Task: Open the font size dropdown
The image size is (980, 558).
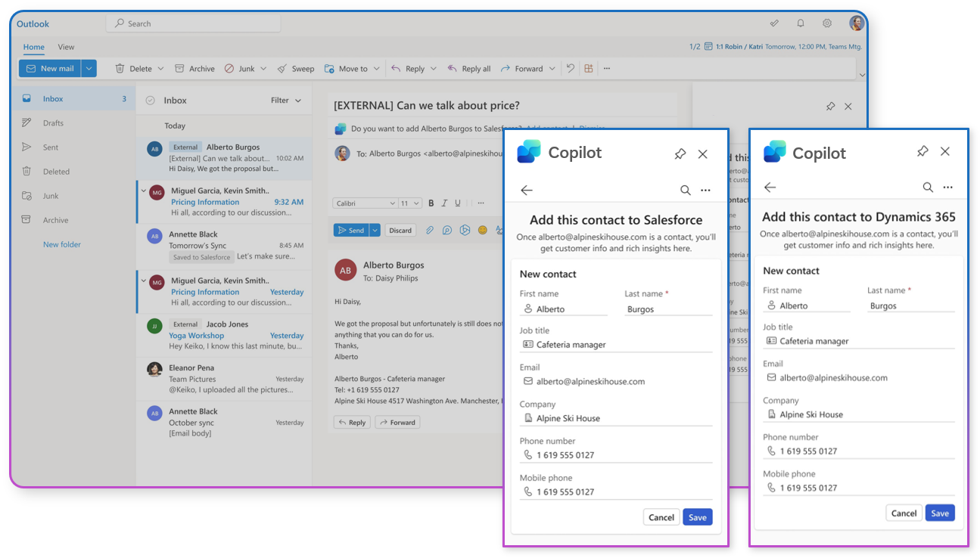Action: [409, 203]
